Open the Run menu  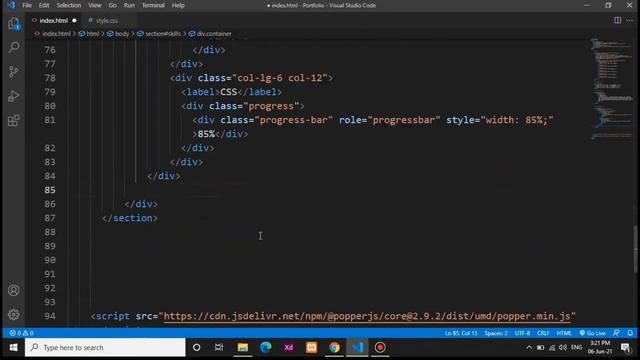click(129, 5)
